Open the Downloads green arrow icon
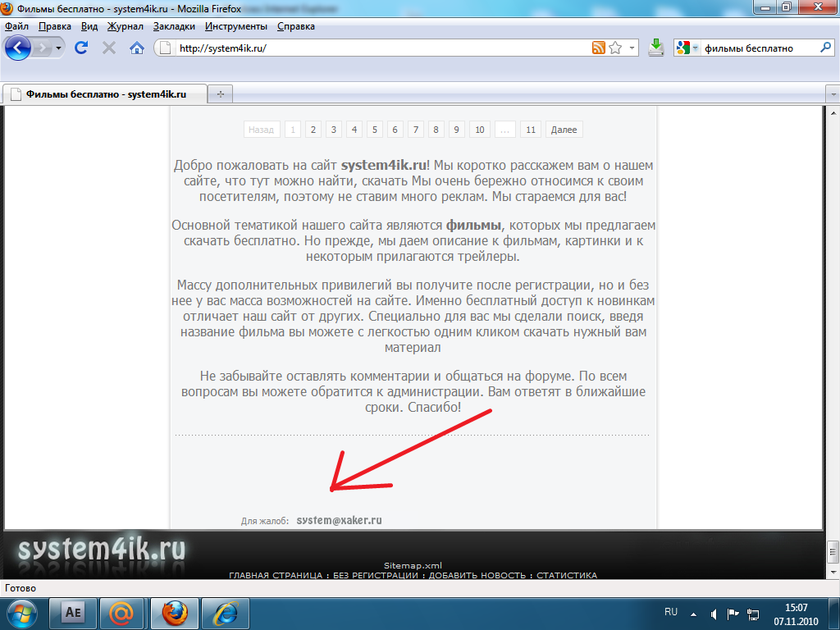 click(655, 48)
